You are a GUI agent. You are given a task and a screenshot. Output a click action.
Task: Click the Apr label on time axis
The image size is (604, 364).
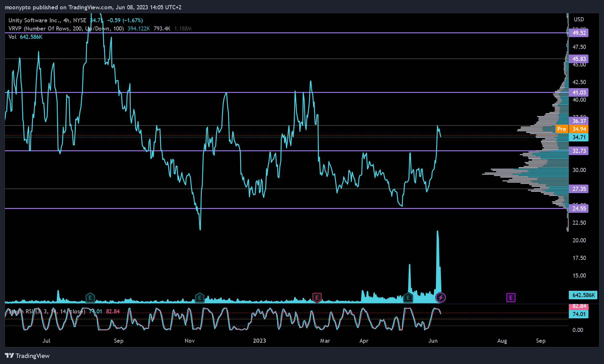point(364,341)
